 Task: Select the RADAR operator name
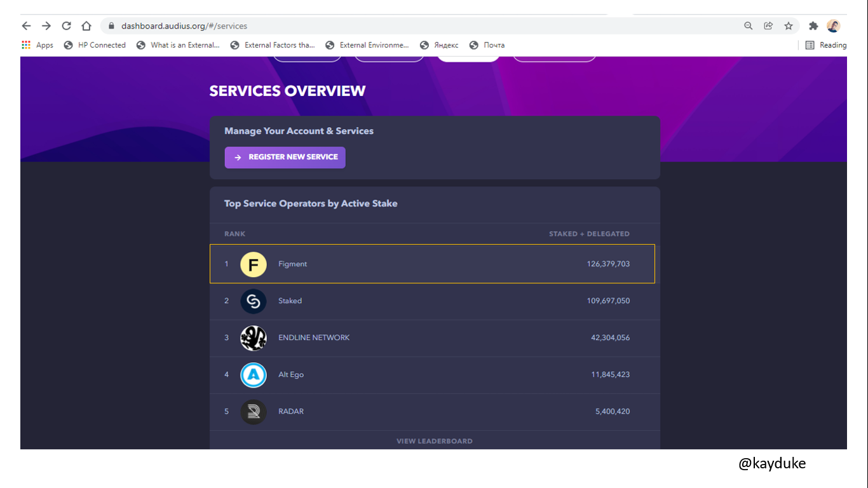tap(291, 412)
